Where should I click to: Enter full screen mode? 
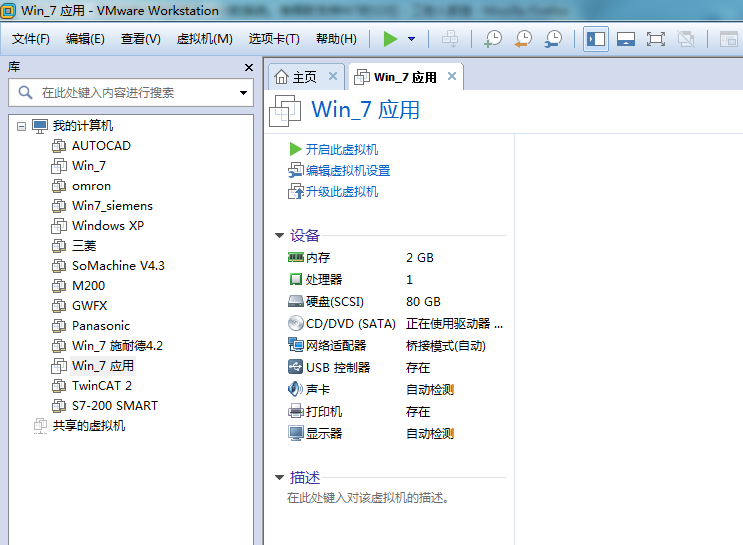[x=656, y=39]
